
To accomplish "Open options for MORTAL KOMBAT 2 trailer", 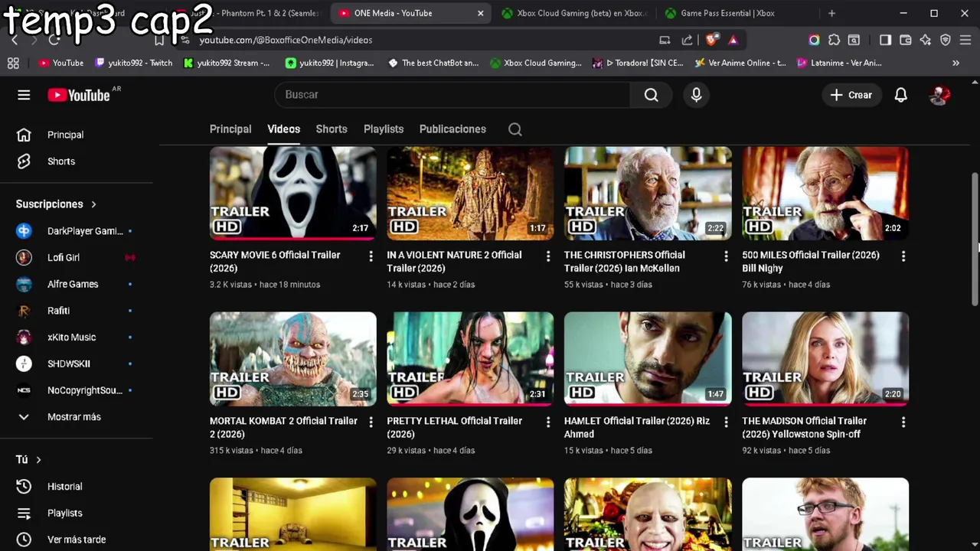I will pyautogui.click(x=371, y=422).
